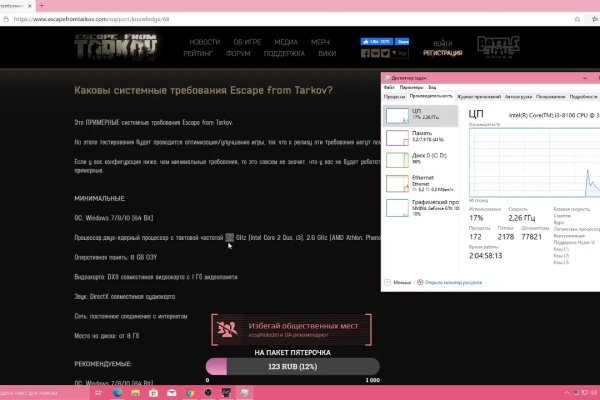This screenshot has width=600, height=400.
Task: Click the ВОЙТИ login link
Action: point(443,44)
